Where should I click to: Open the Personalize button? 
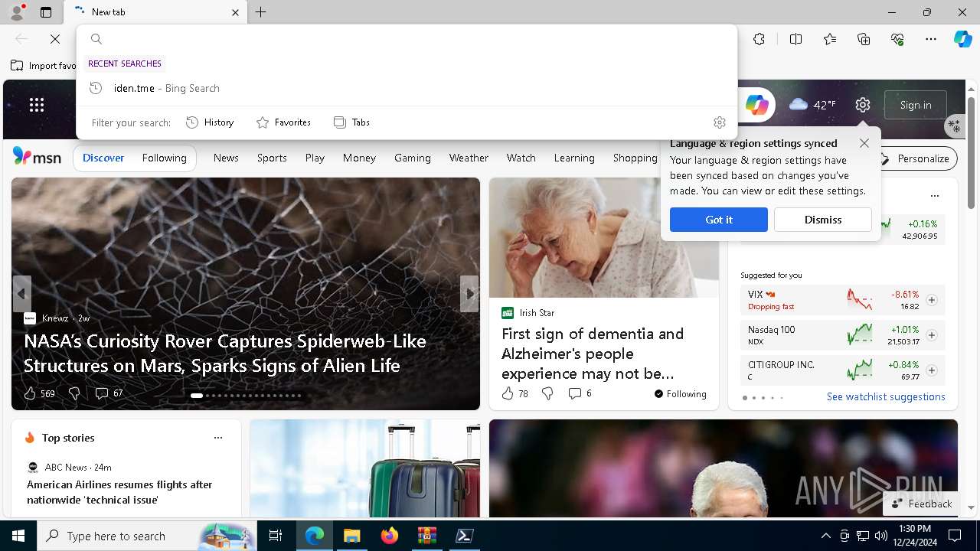916,158
